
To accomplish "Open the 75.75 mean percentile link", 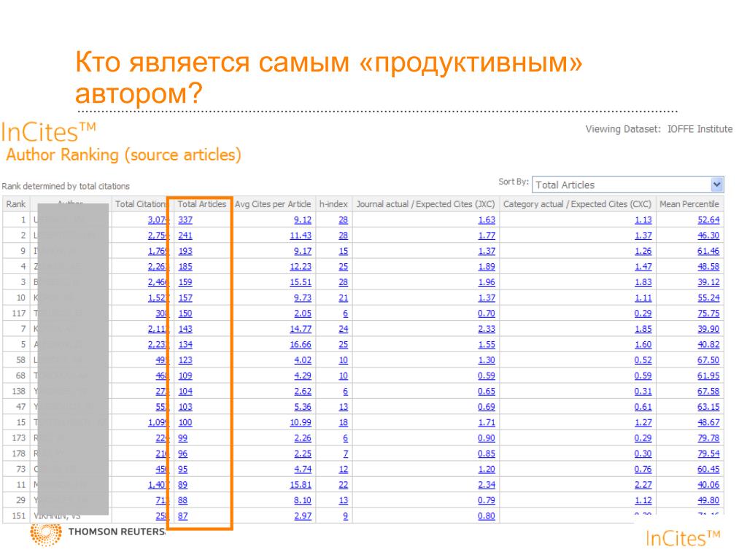I will click(708, 314).
